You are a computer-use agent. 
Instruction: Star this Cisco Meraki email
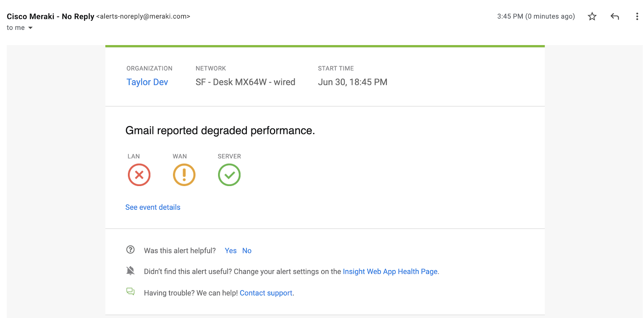592,17
